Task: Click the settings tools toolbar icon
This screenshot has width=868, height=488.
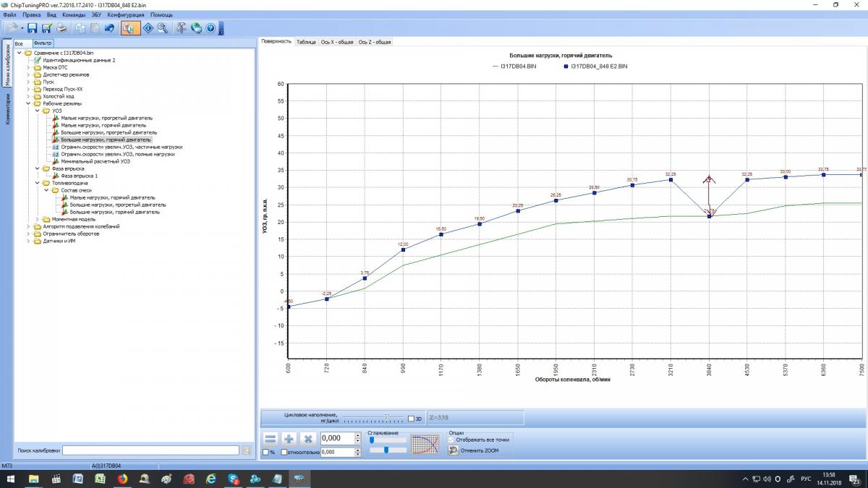Action: [x=181, y=28]
